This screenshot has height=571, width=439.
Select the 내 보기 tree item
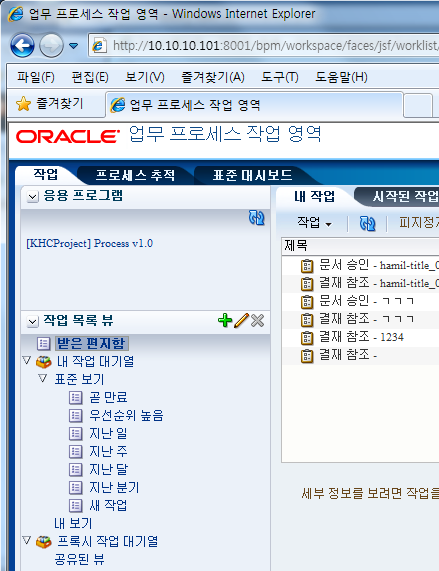(x=73, y=523)
